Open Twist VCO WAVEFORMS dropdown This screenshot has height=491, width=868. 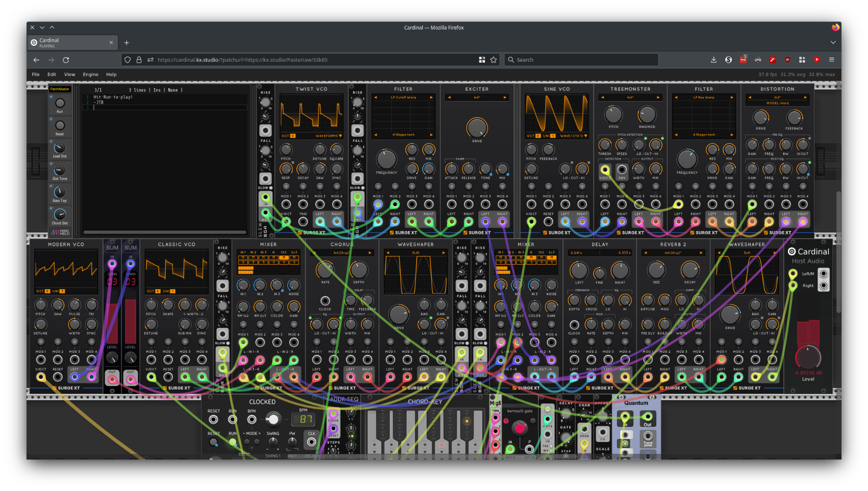point(328,136)
